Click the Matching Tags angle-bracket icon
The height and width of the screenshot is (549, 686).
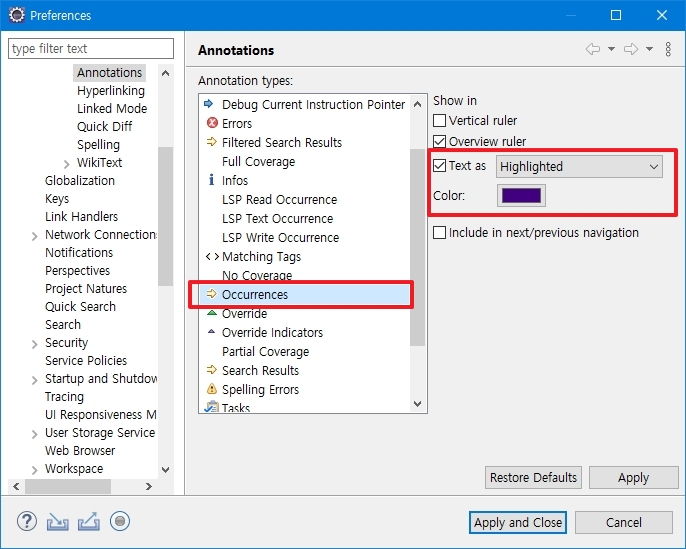212,256
